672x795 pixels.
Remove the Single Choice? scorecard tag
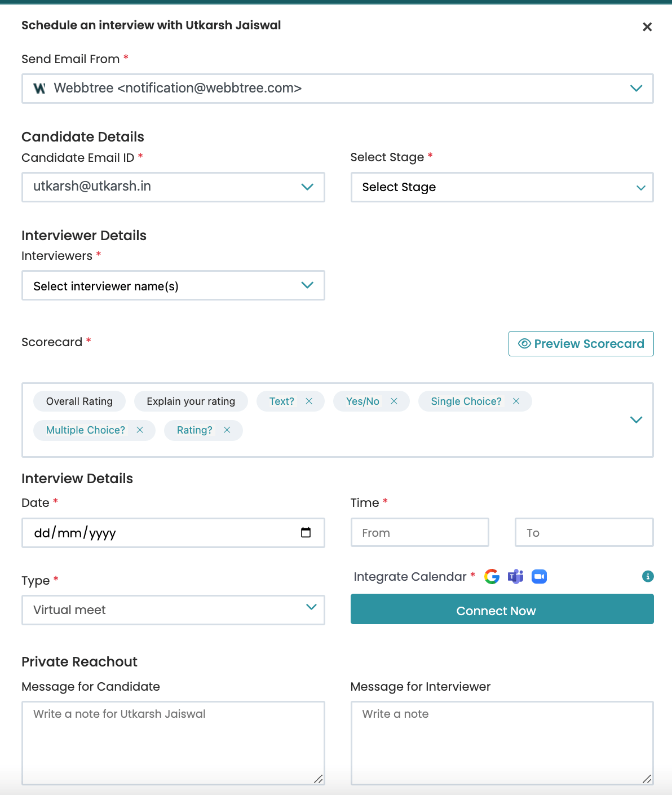[516, 401]
